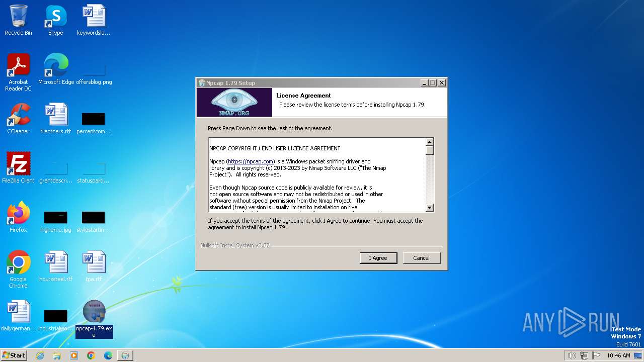This screenshot has width=644, height=362.
Task: Open Action Center flag icon
Action: 596,355
